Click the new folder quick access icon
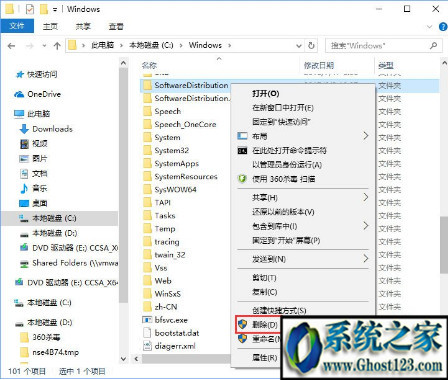Viewport: 448px width, 380px height. 44,9
